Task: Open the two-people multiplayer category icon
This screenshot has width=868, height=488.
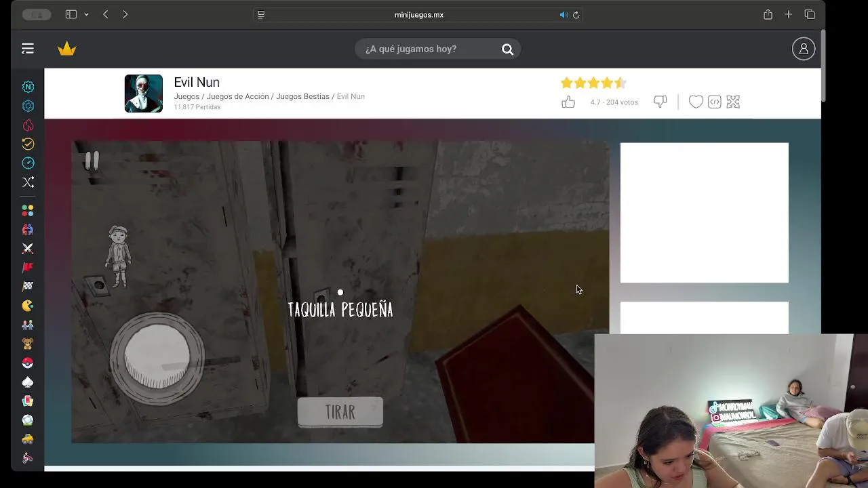Action: point(28,230)
